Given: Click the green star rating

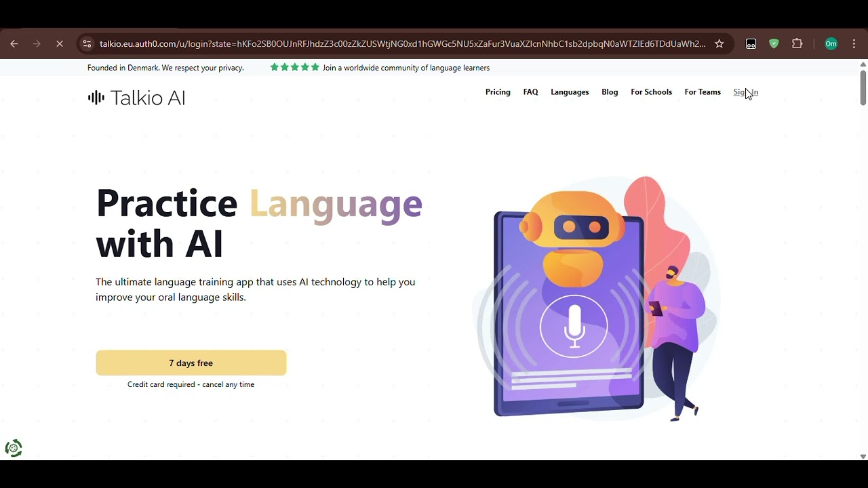Looking at the screenshot, I should pyautogui.click(x=294, y=67).
